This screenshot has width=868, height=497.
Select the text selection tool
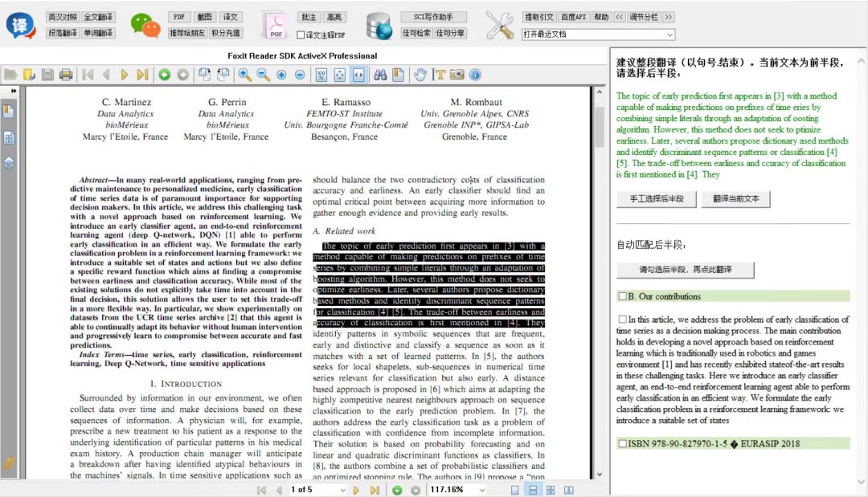click(x=439, y=75)
